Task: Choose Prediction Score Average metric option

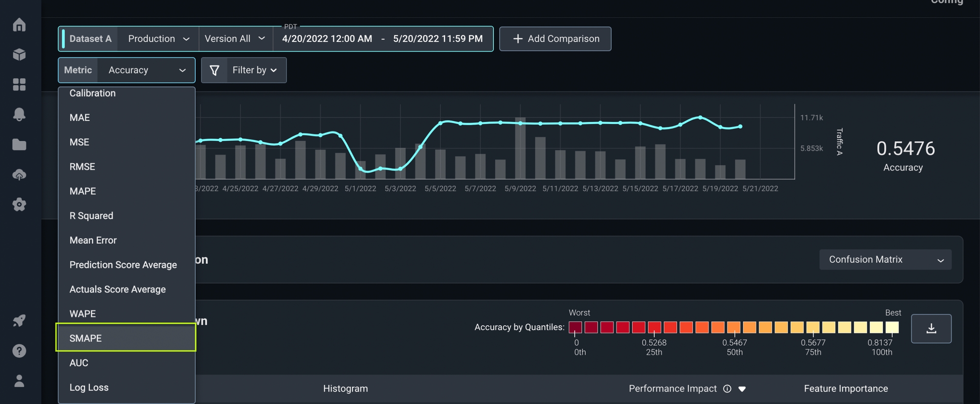Action: pos(126,265)
